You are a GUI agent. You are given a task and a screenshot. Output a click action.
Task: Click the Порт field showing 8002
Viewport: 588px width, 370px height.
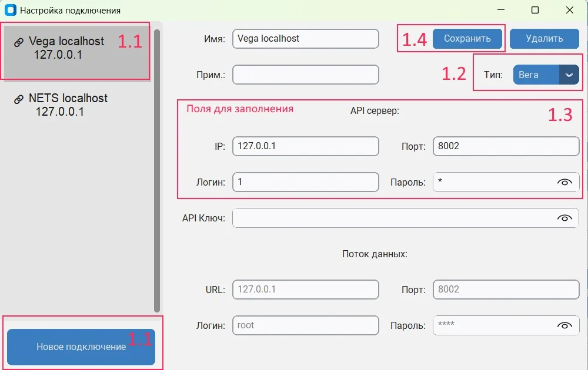tap(506, 146)
